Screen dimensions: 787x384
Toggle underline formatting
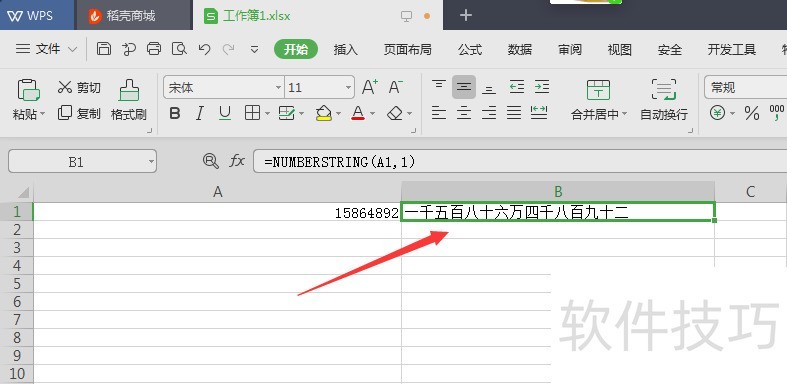coord(225,113)
